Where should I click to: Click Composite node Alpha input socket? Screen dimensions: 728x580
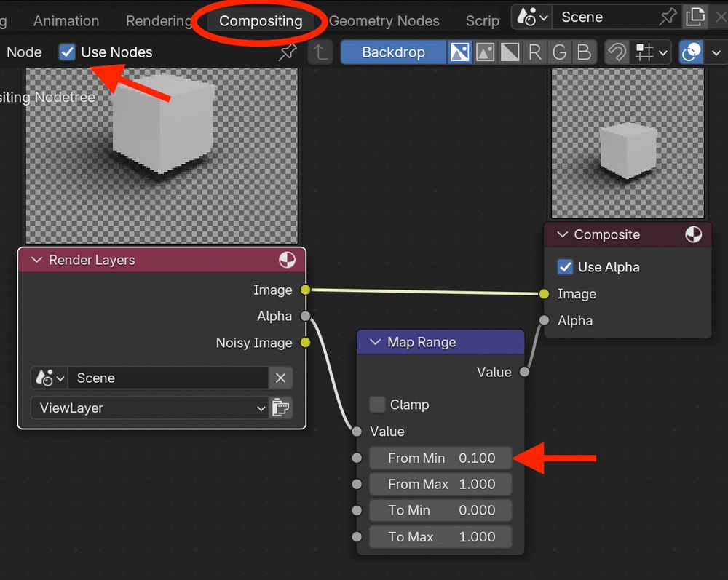point(544,320)
